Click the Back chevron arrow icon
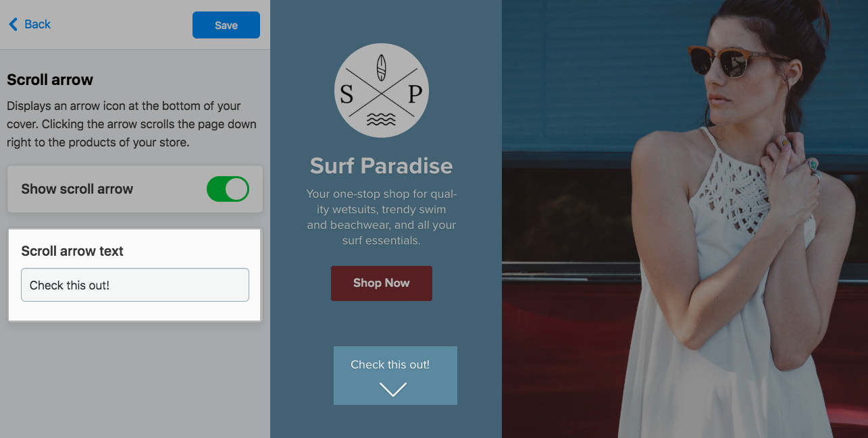Image resolution: width=868 pixels, height=438 pixels. (13, 24)
